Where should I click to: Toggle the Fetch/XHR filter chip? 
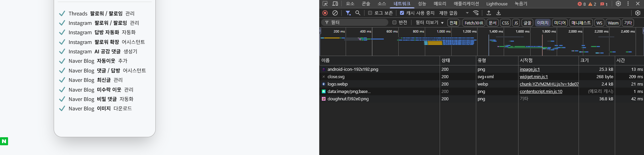(474, 23)
